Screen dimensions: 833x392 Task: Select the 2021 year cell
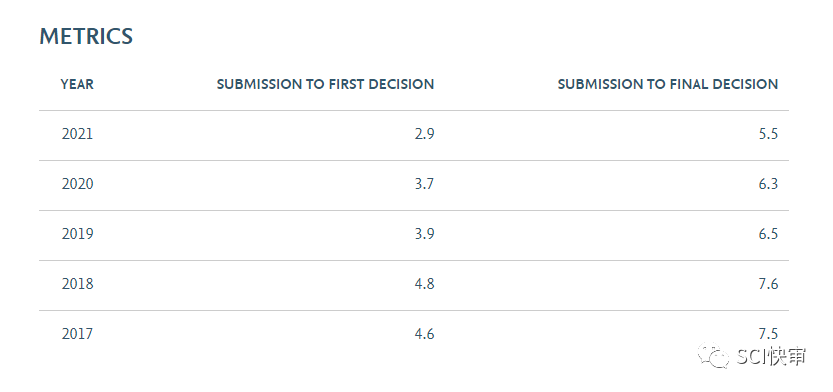pyautogui.click(x=77, y=134)
